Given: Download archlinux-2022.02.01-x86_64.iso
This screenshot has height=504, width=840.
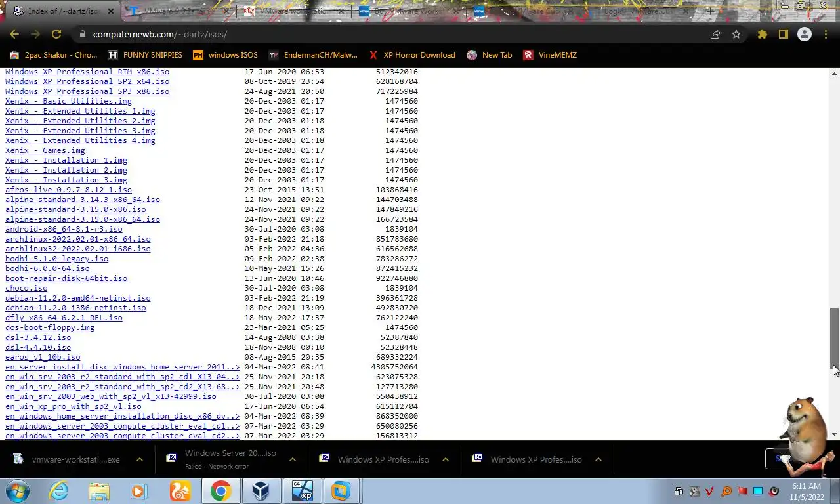Looking at the screenshot, I should point(78,239).
